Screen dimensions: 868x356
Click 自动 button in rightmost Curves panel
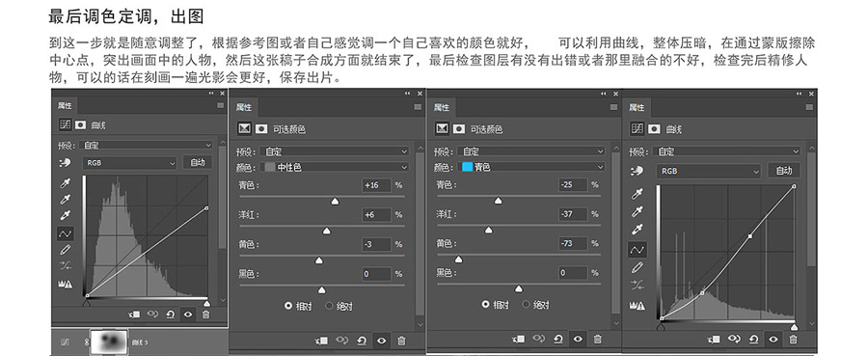click(784, 171)
